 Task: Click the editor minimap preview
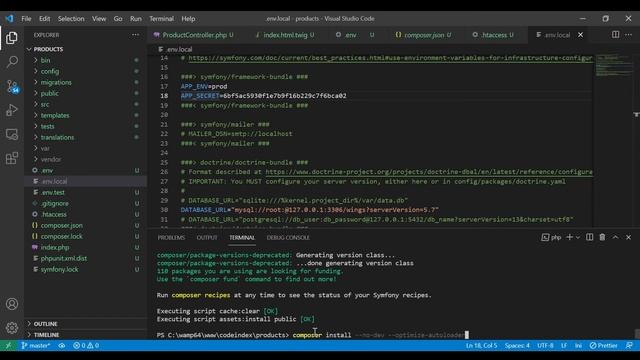tap(613, 65)
